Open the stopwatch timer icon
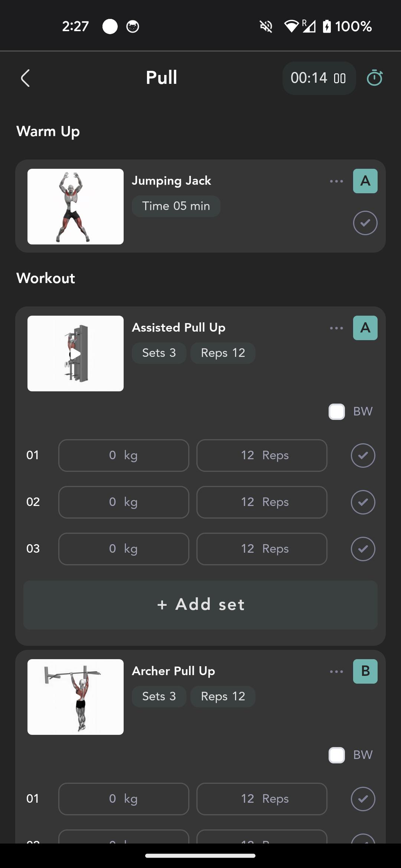The height and width of the screenshot is (868, 401). tap(374, 78)
